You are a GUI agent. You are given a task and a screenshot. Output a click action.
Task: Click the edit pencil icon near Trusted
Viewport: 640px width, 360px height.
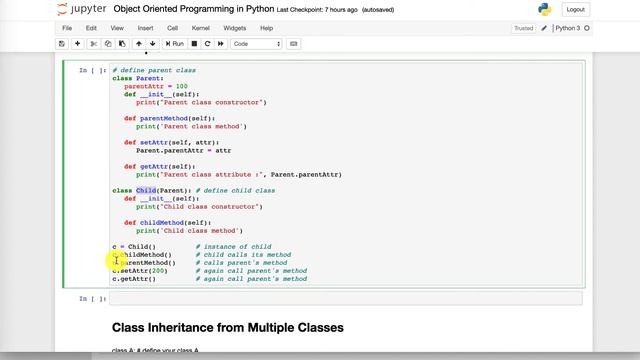[x=544, y=28]
